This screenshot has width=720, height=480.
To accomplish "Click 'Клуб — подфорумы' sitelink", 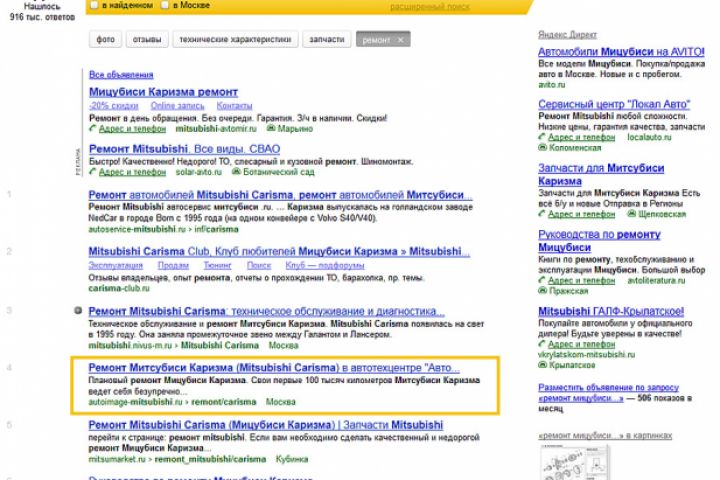I will pyautogui.click(x=325, y=265).
